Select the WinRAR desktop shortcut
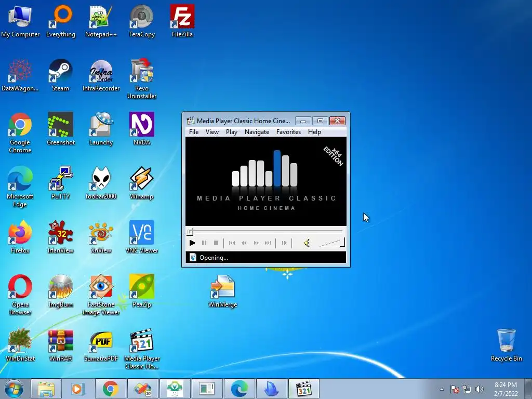Image resolution: width=532 pixels, height=399 pixels. coord(60,345)
